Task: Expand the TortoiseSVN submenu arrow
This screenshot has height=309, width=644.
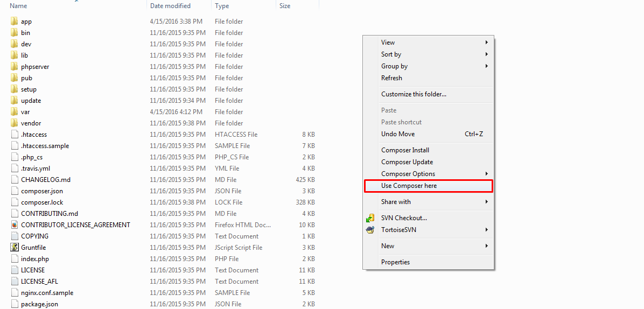Action: 487,230
